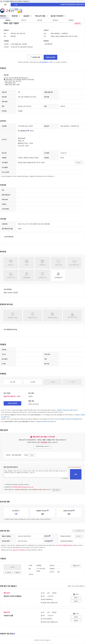Jump to the 복리후생 tab
Image resolution: width=85 pixels, height=644 pixels.
(55, 20)
